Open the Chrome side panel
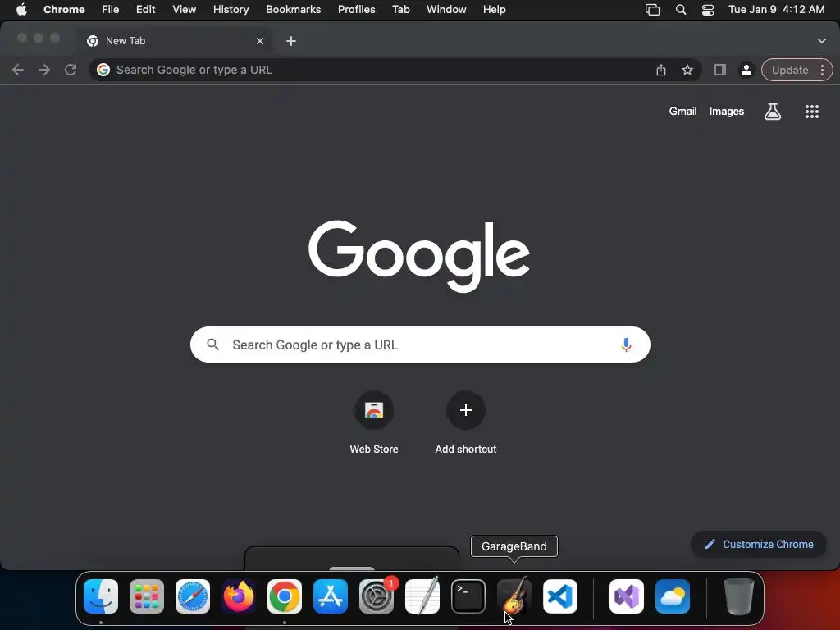The width and height of the screenshot is (840, 630). [x=720, y=70]
